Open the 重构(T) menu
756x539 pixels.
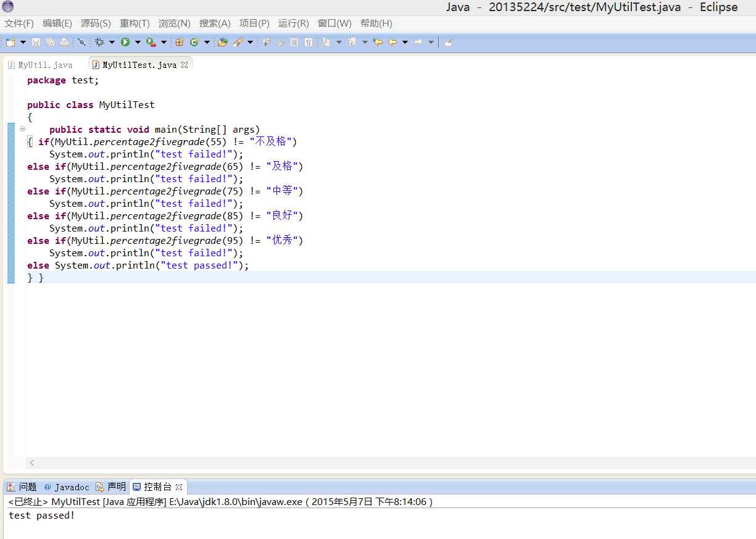[135, 23]
